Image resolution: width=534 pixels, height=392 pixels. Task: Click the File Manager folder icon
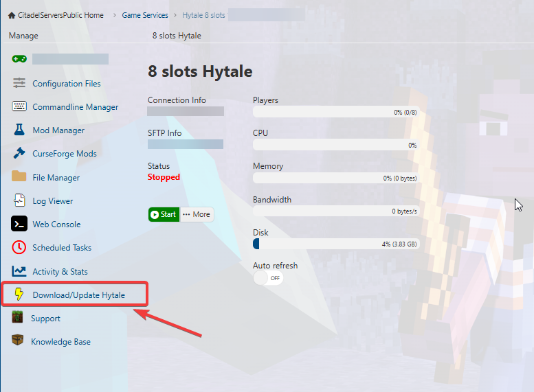(x=19, y=177)
